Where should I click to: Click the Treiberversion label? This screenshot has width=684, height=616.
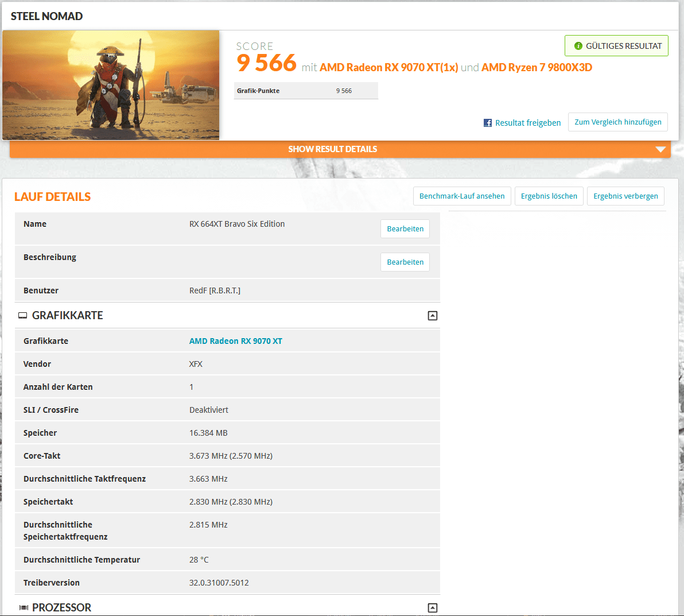[52, 583]
